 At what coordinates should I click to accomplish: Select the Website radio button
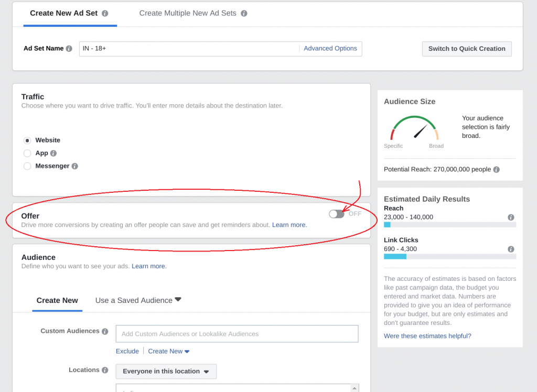tap(27, 140)
